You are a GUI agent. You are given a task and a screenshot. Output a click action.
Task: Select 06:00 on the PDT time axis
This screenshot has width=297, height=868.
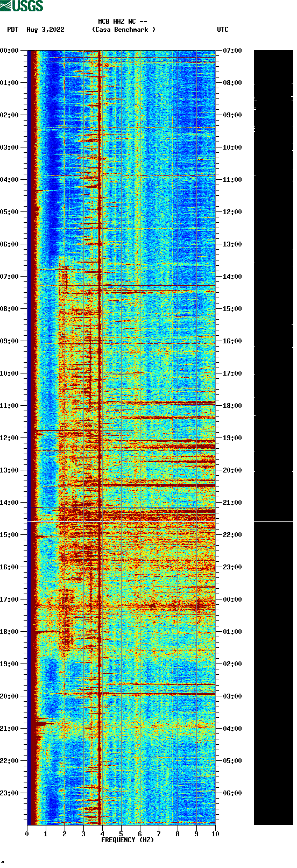point(9,244)
